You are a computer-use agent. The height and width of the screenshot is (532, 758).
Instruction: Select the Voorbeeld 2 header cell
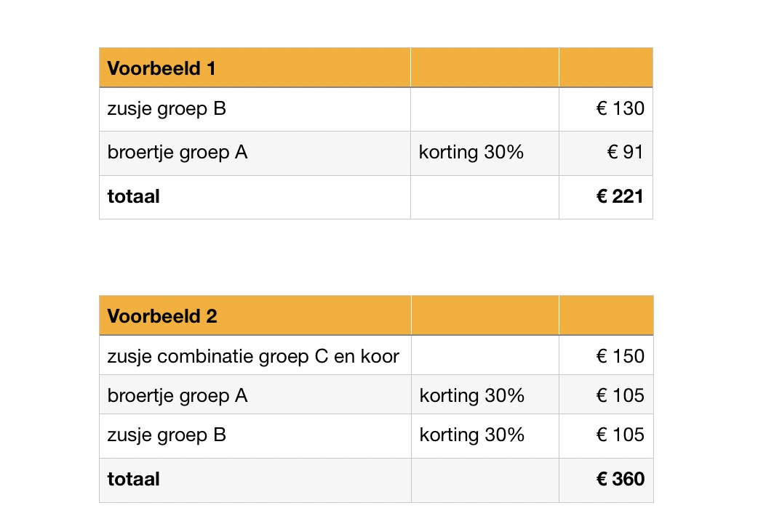pyautogui.click(x=255, y=315)
